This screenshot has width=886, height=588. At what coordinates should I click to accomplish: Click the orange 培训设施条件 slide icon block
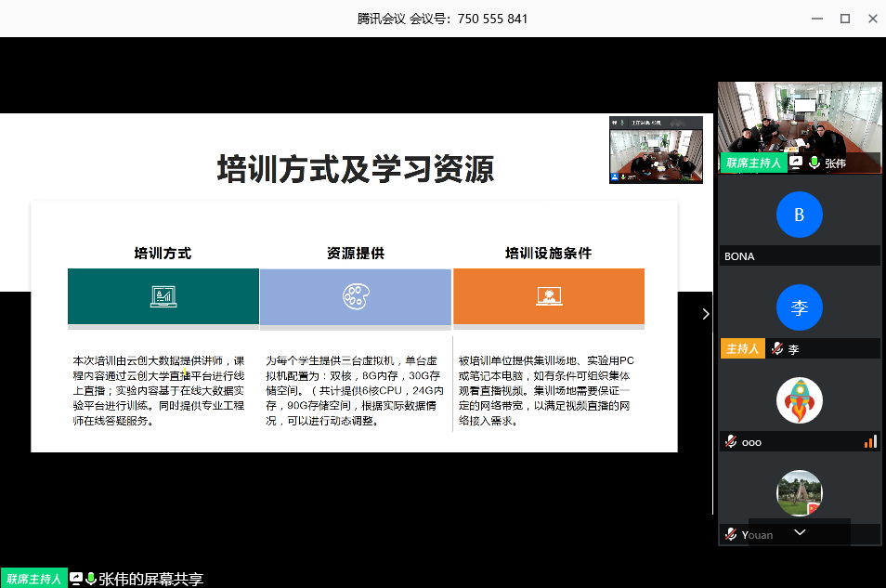548,296
